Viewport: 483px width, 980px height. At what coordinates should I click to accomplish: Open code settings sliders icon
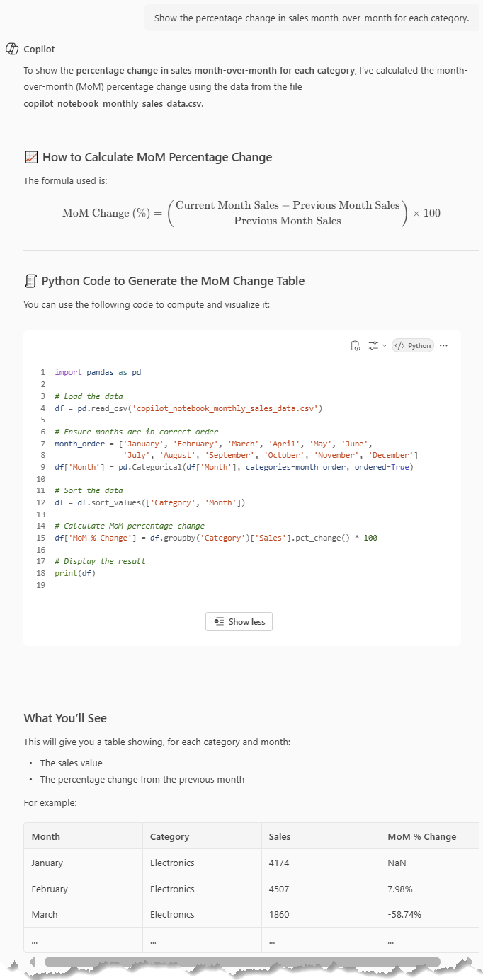(x=373, y=345)
